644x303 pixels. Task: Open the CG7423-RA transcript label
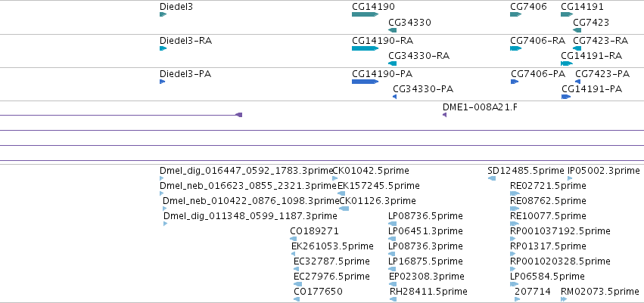tap(600, 41)
